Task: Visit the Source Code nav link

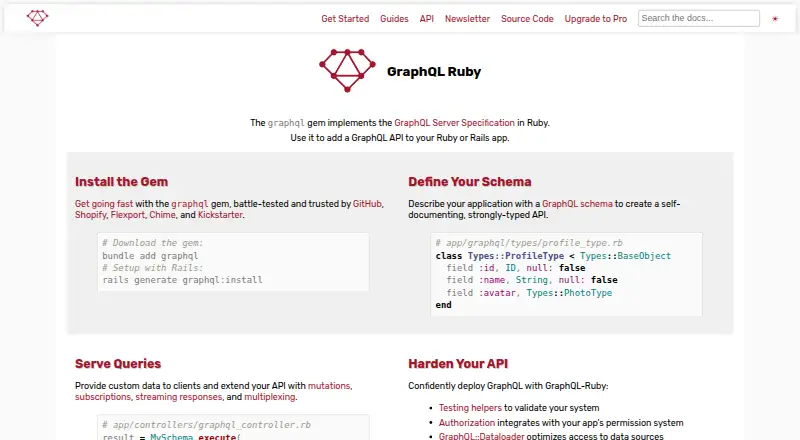Action: (527, 19)
